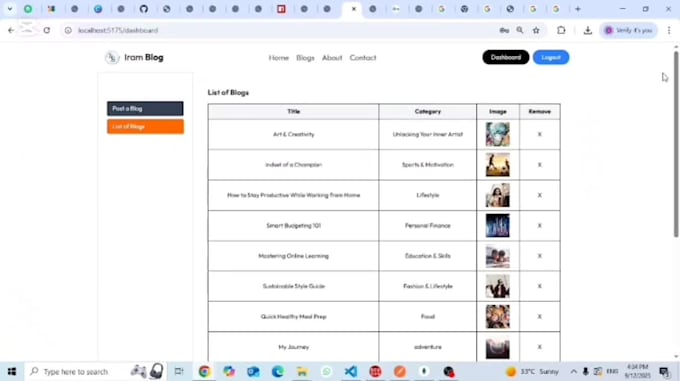680x381 pixels.
Task: Open the Education & Skills row thumbnail
Action: tap(497, 256)
